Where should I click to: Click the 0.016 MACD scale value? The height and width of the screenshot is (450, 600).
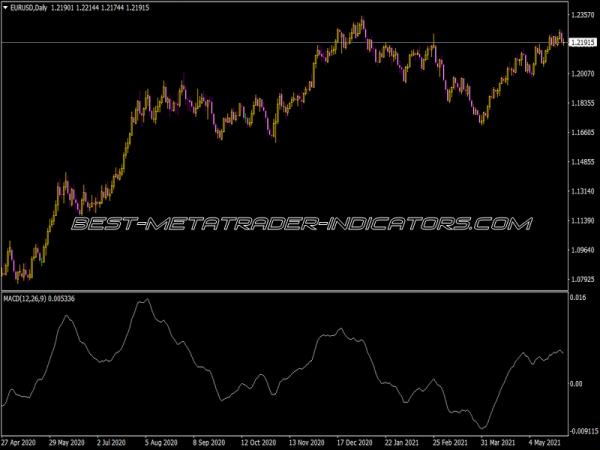tap(578, 297)
